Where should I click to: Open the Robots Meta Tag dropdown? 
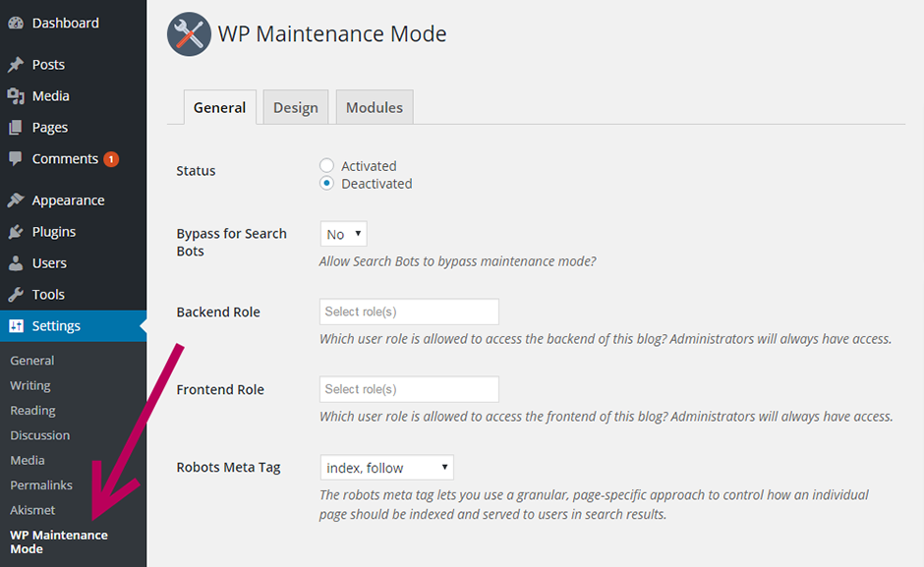point(386,468)
